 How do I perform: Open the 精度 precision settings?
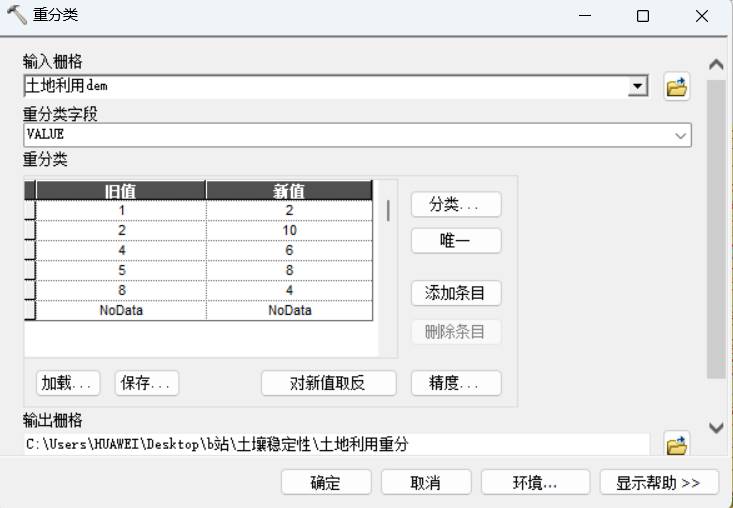pyautogui.click(x=456, y=383)
